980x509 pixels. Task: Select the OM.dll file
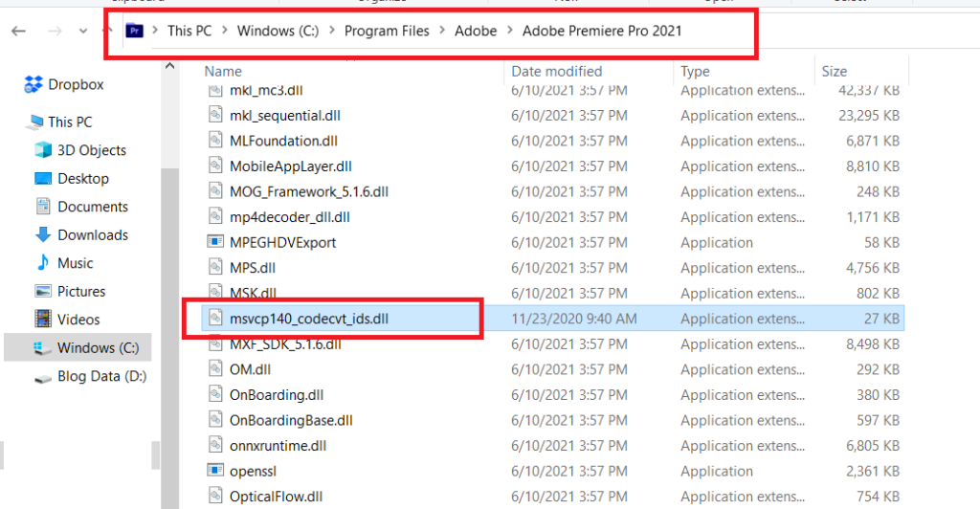coord(250,369)
